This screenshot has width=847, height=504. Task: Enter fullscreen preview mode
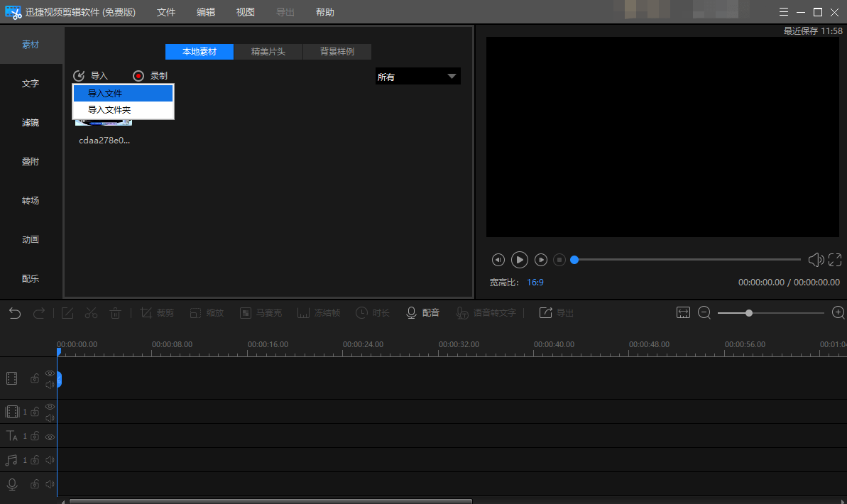(x=835, y=261)
